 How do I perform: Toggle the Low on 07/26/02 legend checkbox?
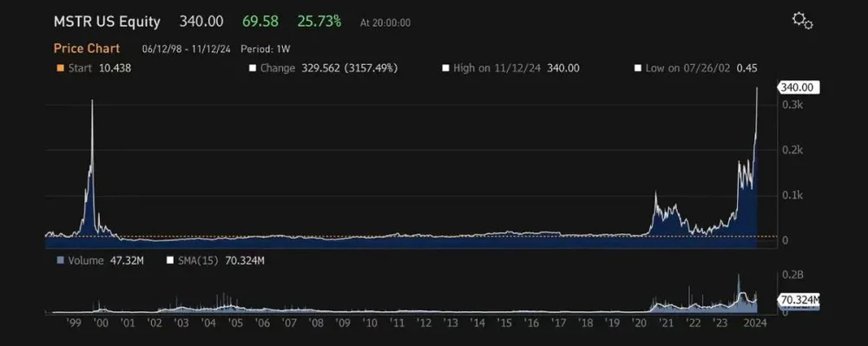click(638, 69)
